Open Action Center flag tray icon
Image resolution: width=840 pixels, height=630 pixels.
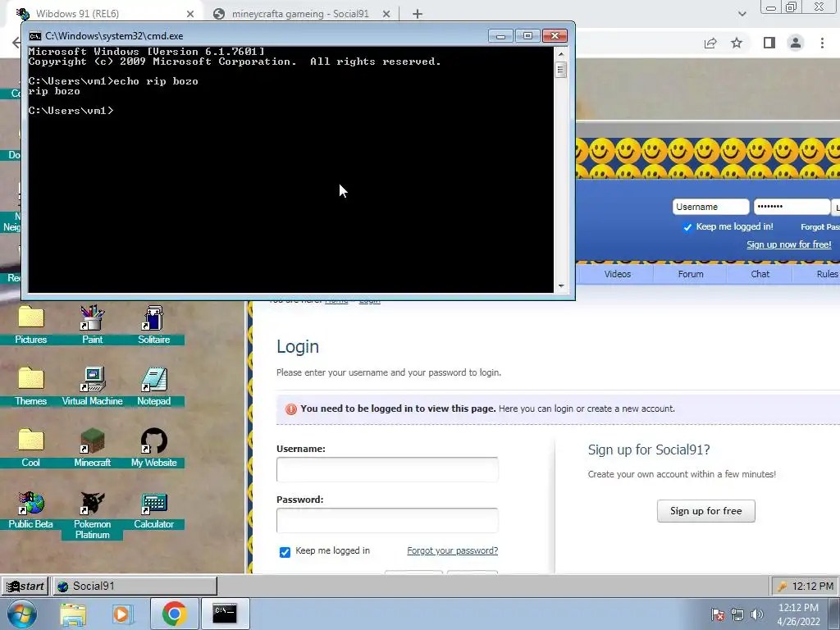point(718,614)
